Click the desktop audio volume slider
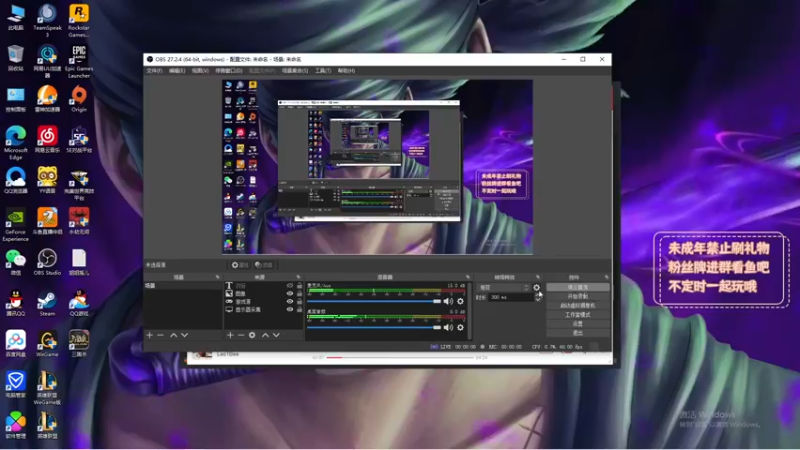 [374, 328]
